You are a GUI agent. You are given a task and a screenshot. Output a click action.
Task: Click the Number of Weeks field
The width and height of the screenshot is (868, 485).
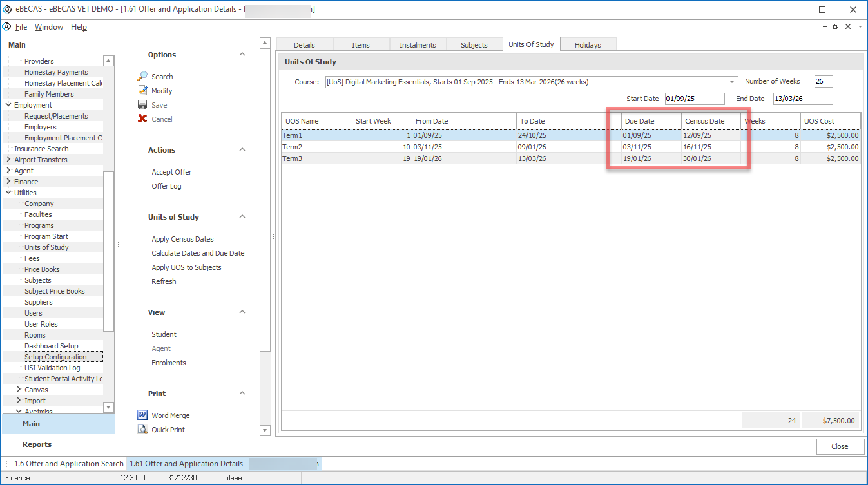(823, 82)
